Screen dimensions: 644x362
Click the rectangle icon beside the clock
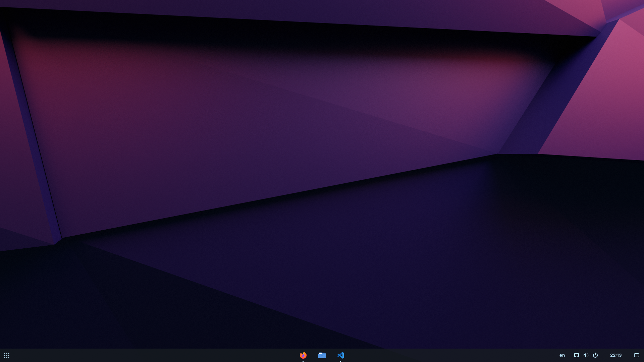coord(636,355)
